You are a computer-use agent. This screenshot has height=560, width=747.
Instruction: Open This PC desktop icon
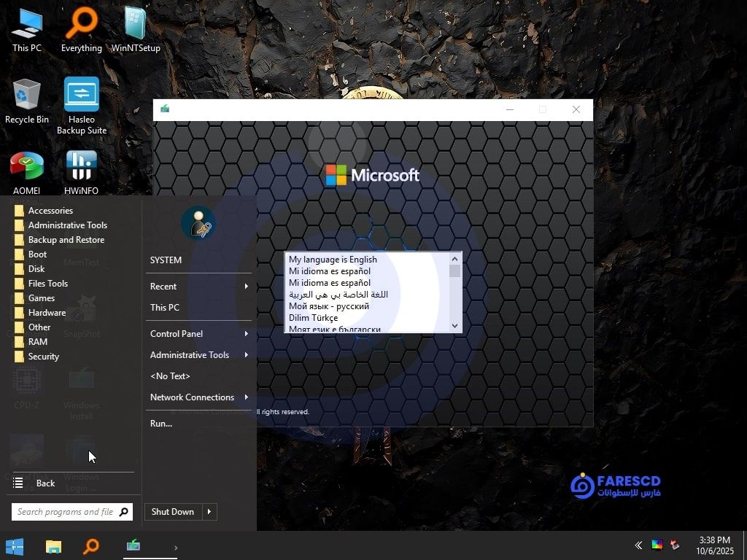(x=27, y=29)
